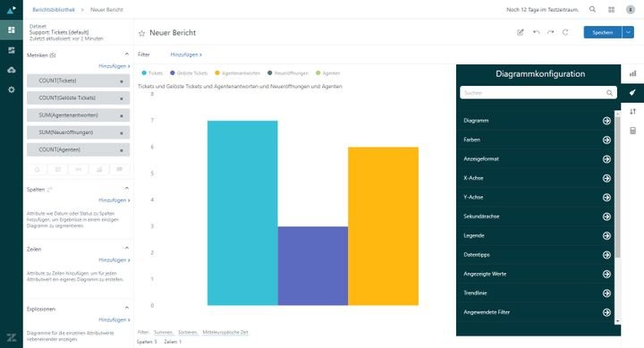Click the edit pencil icon near Speichern
This screenshot has width=644, height=348.
point(521,32)
